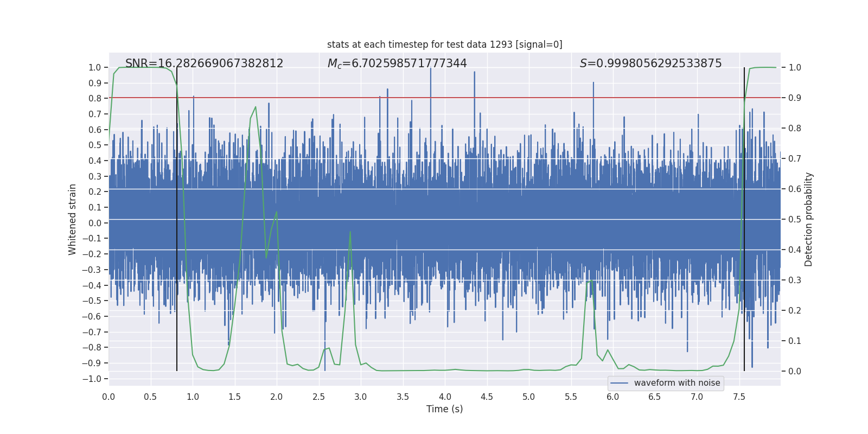Click the Whitened strain tick label −0.2

[x=92, y=254]
